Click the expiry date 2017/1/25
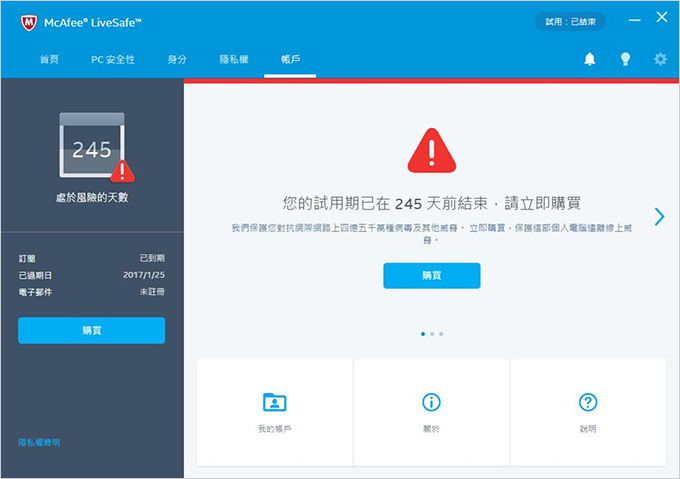This screenshot has width=680, height=479. [x=144, y=275]
